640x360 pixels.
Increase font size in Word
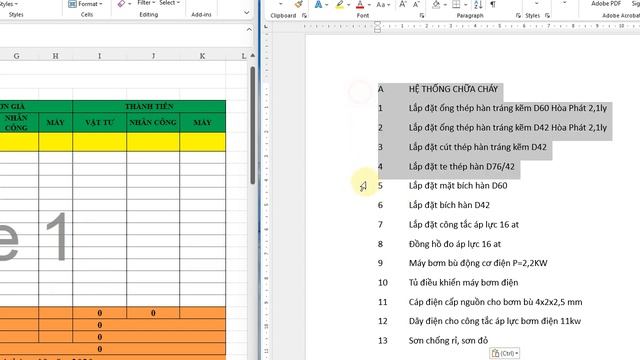[403, 4]
